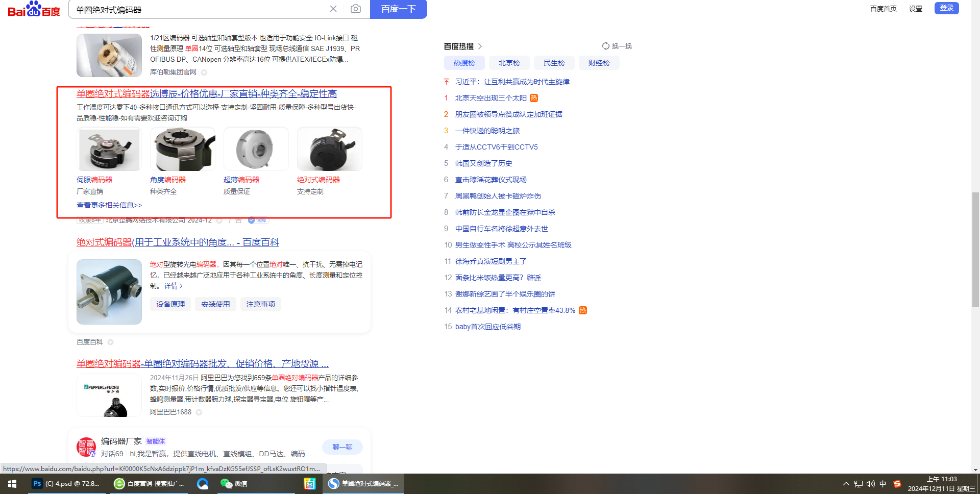Open the 百度营销-搜索推广 taskbar window

point(149,484)
